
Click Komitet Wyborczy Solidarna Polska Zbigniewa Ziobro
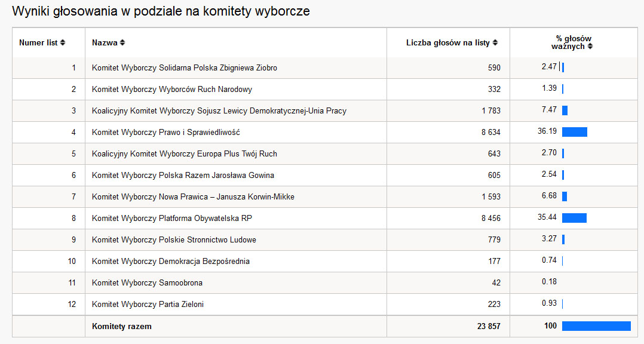coord(184,68)
